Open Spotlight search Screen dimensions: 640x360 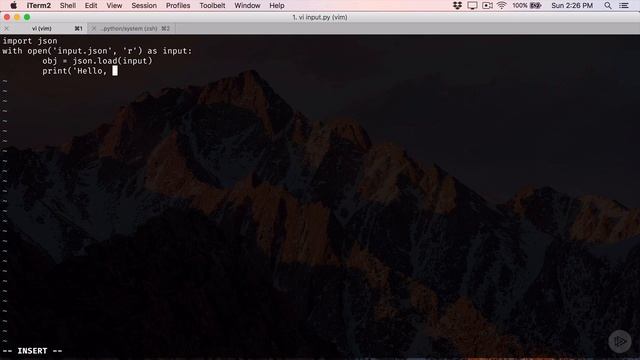click(x=608, y=5)
